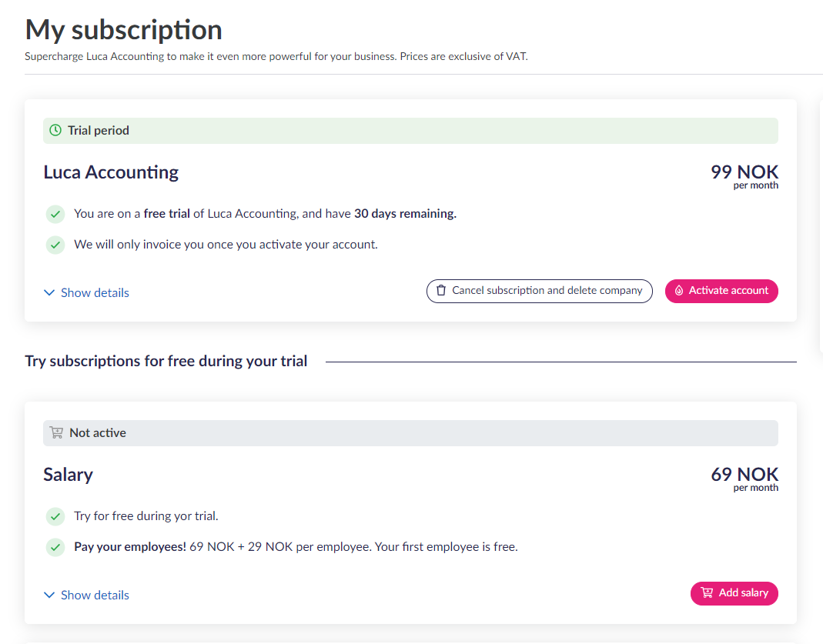Viewport: 823px width, 644px height.
Task: Click the Trial period status banner
Action: click(410, 131)
